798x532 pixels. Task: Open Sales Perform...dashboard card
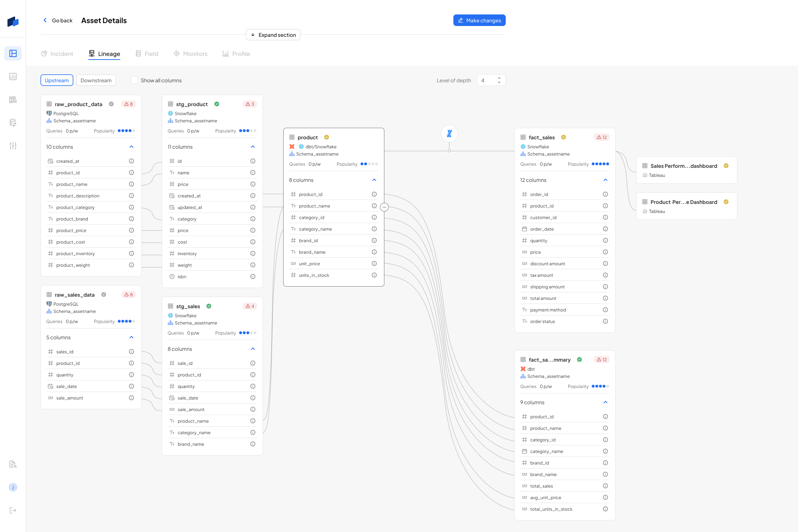pyautogui.click(x=686, y=170)
